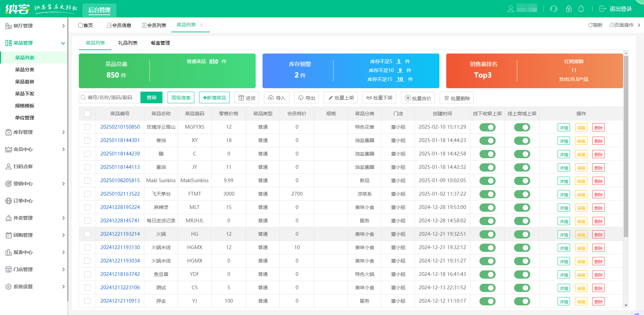Open product link 20250210150850

click(120, 127)
